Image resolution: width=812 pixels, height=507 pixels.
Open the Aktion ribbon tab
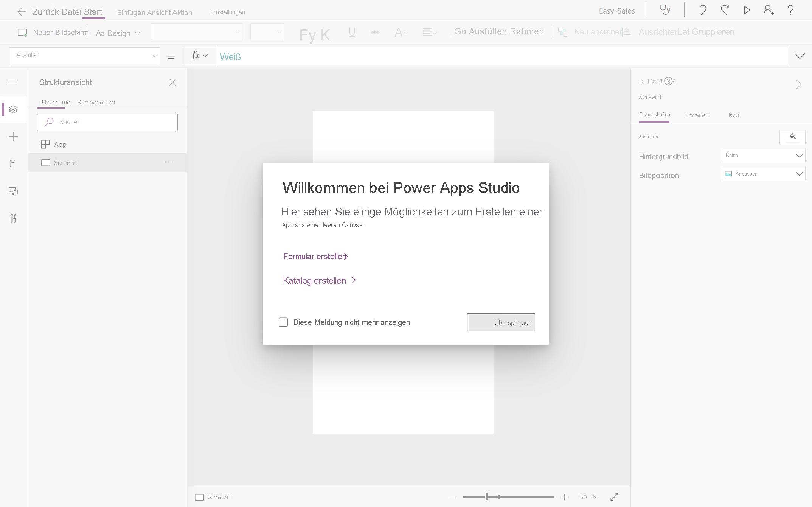(182, 12)
